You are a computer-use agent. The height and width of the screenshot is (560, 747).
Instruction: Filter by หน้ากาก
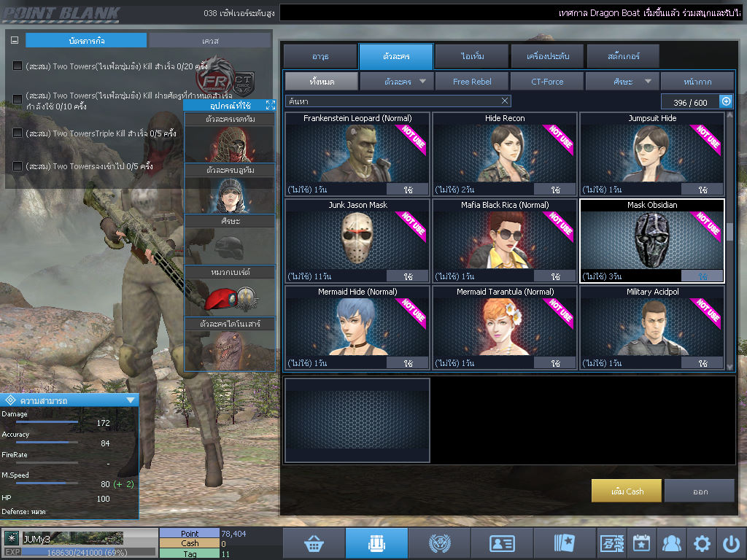pyautogui.click(x=697, y=82)
